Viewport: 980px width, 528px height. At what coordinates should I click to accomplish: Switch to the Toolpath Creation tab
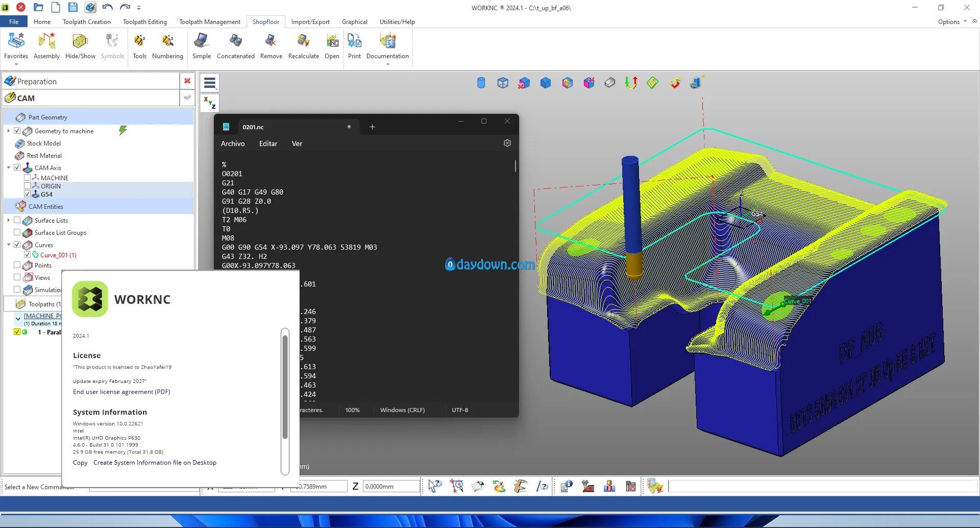point(87,21)
